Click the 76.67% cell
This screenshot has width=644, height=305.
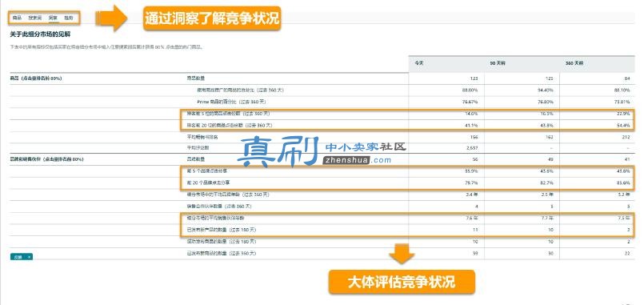pos(471,102)
